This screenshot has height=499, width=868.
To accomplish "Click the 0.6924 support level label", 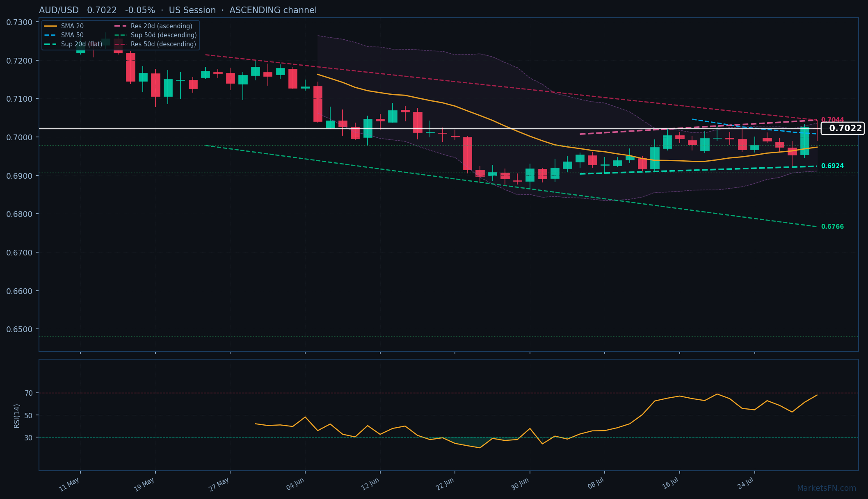I will (832, 166).
